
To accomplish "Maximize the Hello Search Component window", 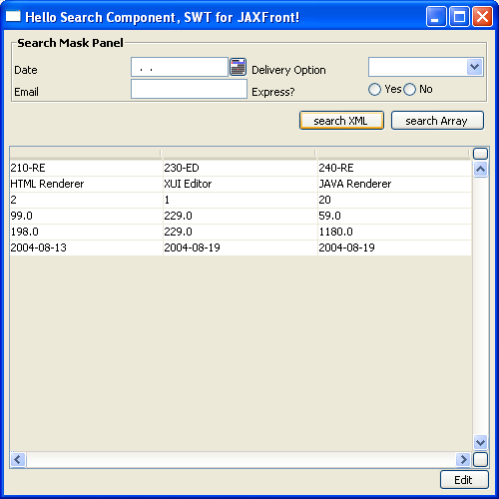I will click(x=459, y=17).
